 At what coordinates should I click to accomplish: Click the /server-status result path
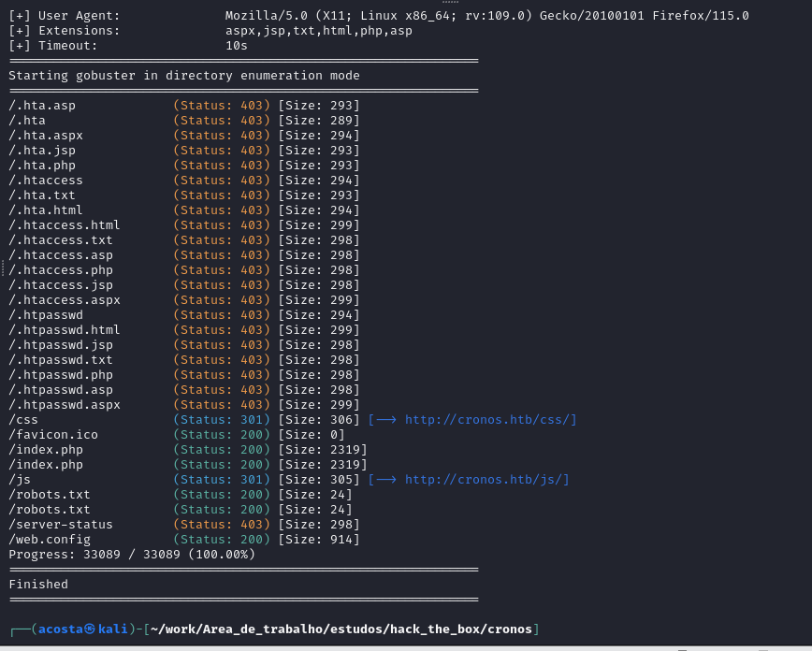(61, 525)
